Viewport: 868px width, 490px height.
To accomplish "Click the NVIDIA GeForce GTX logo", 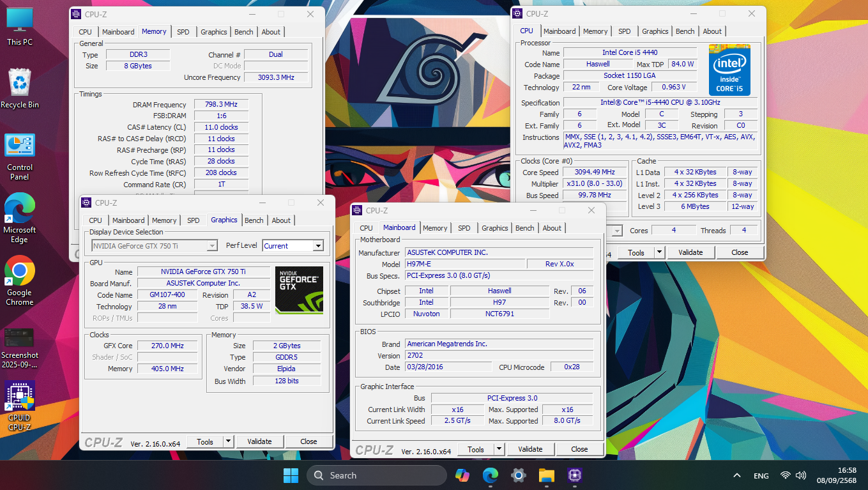I will click(x=299, y=290).
